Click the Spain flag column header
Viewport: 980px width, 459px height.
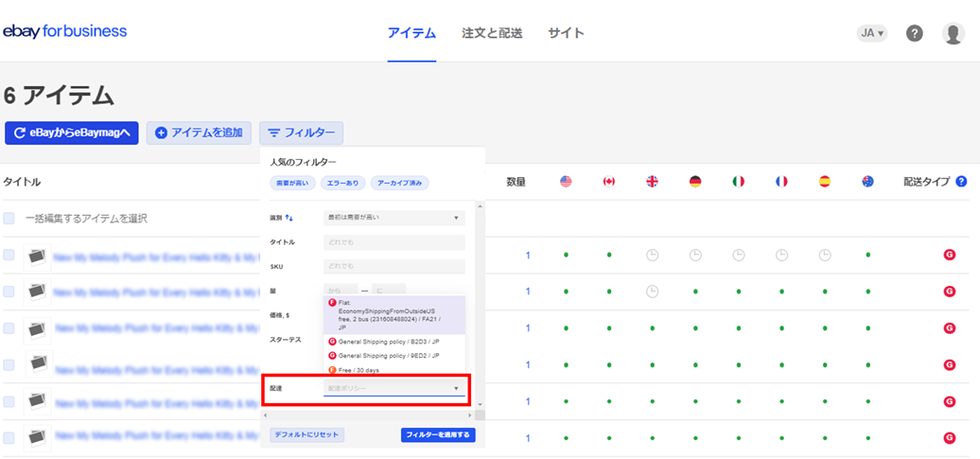[824, 182]
